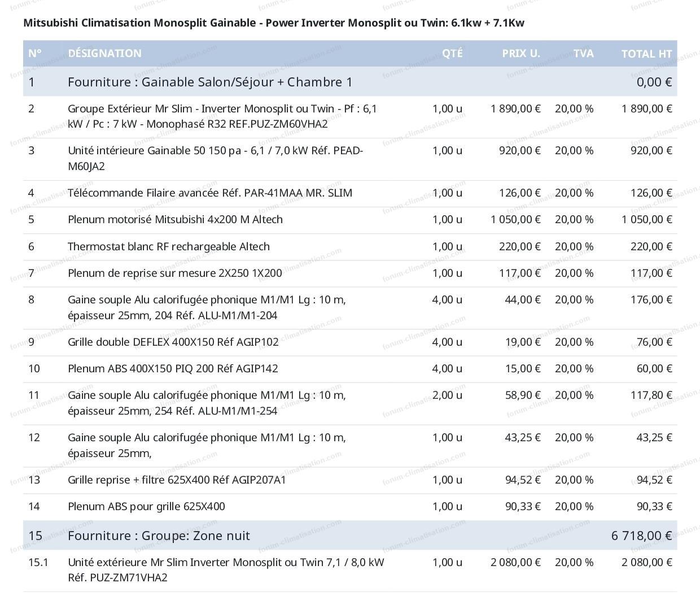Click the 176,00 € total for line 8

tap(650, 299)
